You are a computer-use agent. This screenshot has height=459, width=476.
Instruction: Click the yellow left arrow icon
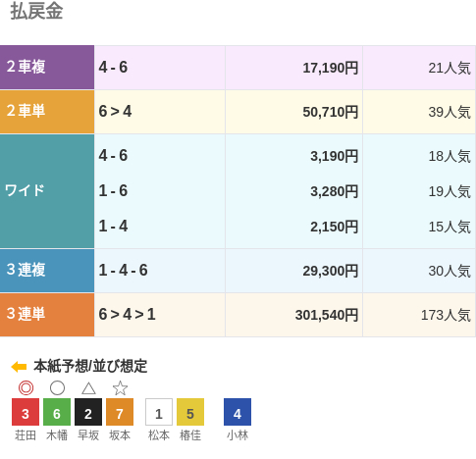19,367
